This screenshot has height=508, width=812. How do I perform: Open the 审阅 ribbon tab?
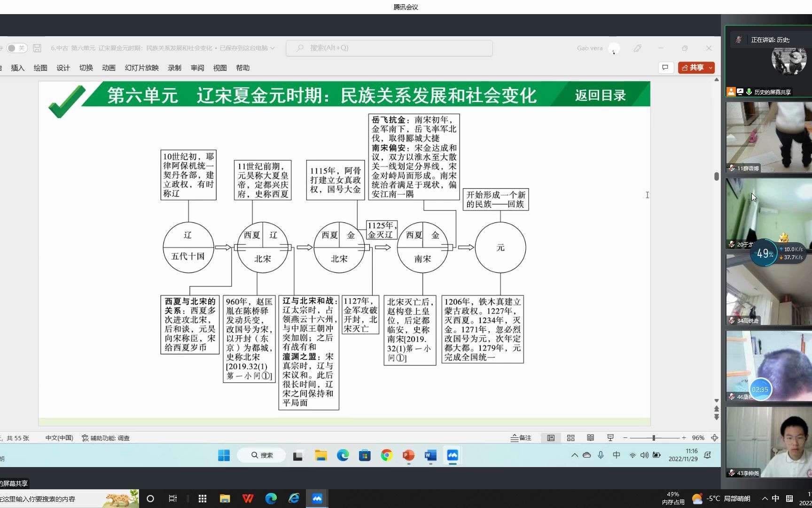coord(197,68)
